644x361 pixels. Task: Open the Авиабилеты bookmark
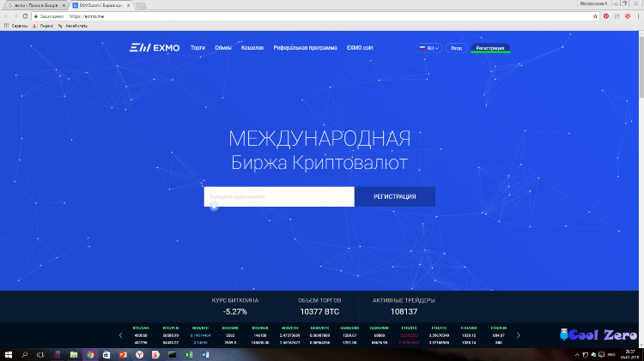tap(72, 26)
